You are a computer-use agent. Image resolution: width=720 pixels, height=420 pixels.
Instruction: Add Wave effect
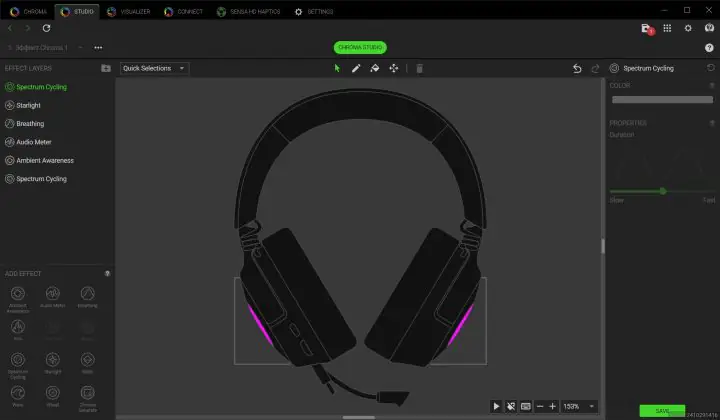tap(18, 396)
